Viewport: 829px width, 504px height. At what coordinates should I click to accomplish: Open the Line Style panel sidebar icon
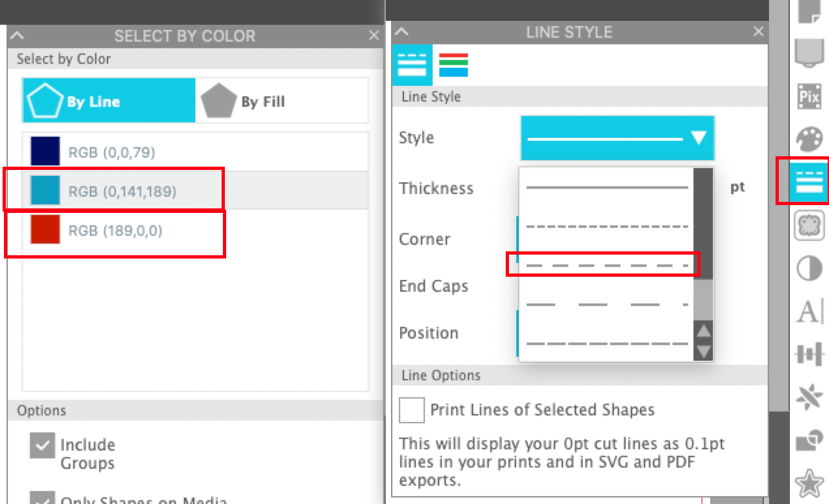point(809,180)
